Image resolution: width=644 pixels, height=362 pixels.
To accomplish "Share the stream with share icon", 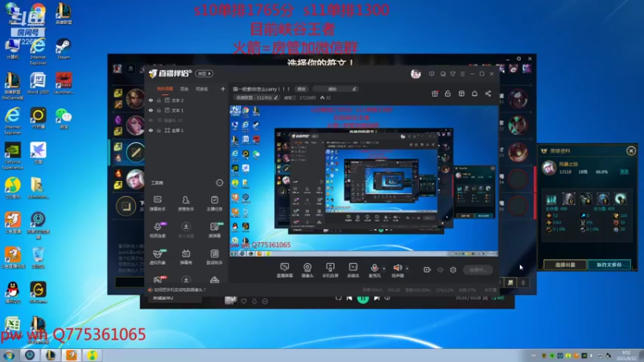I will tap(488, 93).
